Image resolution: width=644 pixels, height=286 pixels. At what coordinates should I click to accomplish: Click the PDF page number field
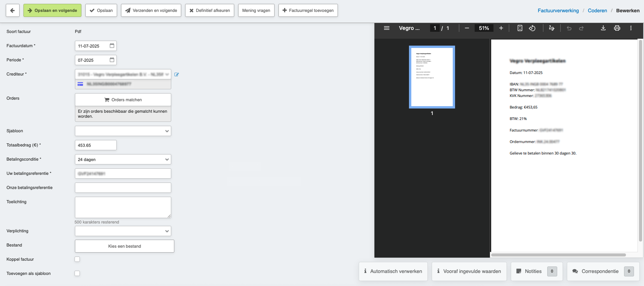[x=435, y=28]
